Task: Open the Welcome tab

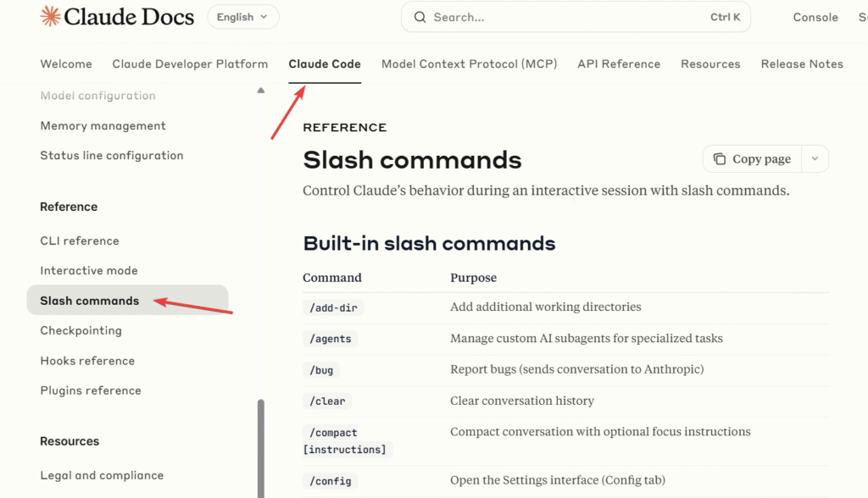Action: coord(66,64)
